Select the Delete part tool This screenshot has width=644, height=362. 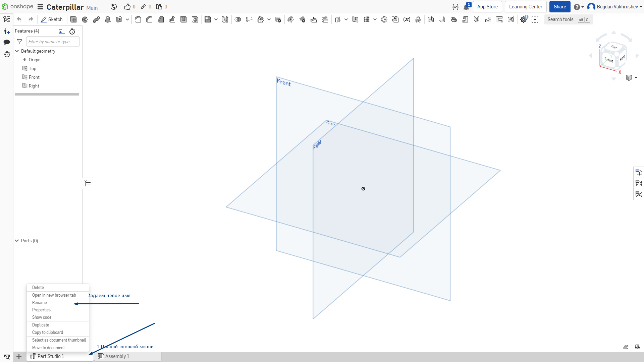(278, 19)
